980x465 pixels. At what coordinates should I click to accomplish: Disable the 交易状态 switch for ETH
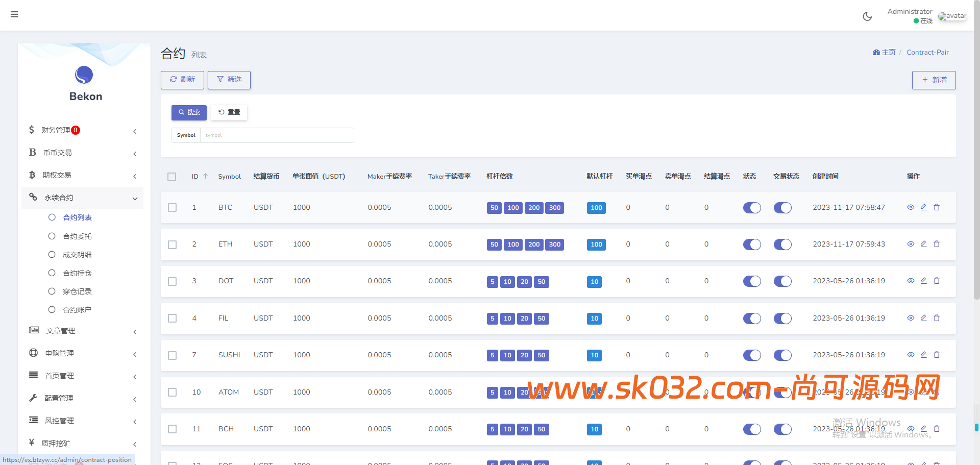(782, 244)
